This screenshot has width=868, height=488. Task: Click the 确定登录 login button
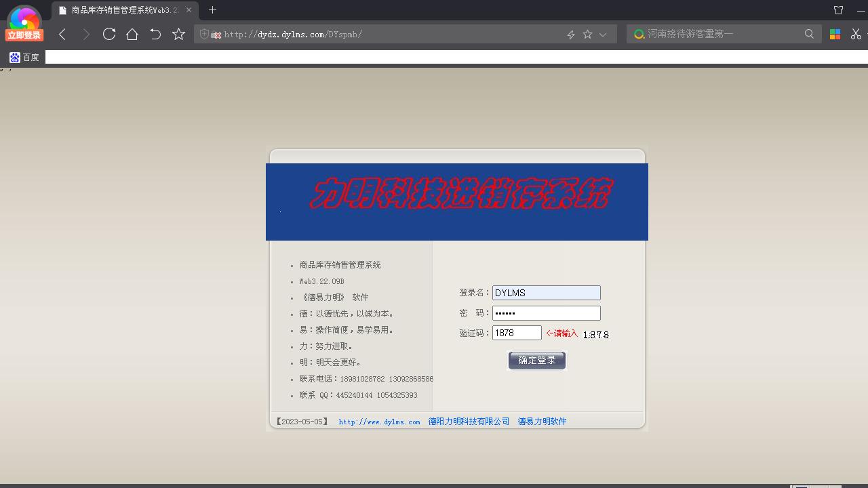click(536, 361)
